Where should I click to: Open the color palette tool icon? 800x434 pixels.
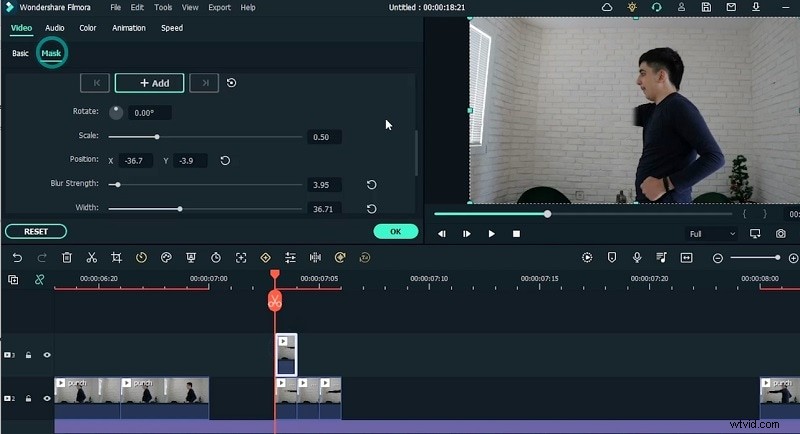click(x=166, y=258)
